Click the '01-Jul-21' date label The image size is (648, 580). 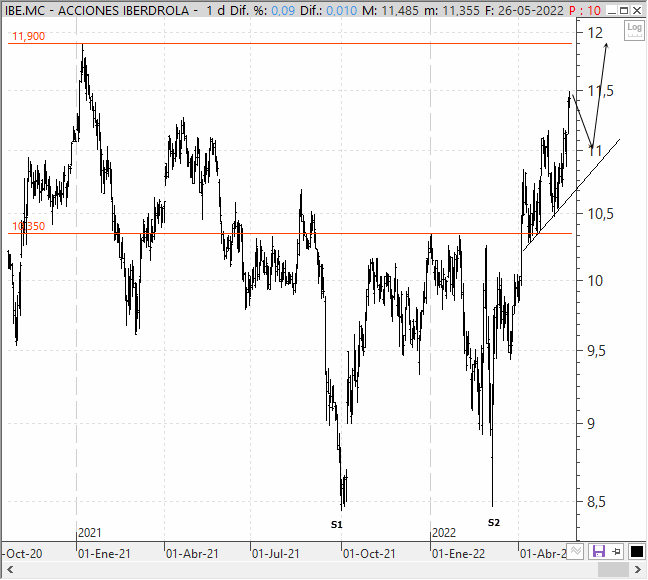click(276, 554)
